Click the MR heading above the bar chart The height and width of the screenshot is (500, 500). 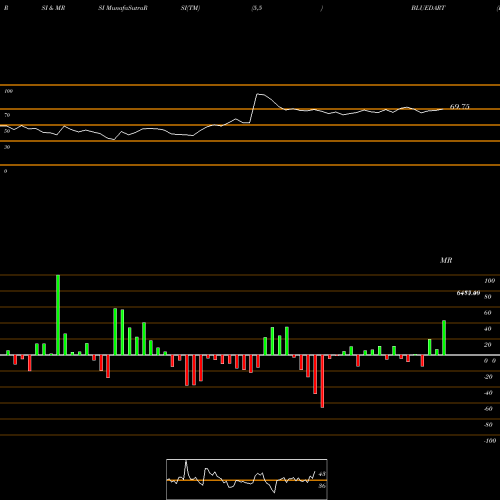(x=446, y=260)
